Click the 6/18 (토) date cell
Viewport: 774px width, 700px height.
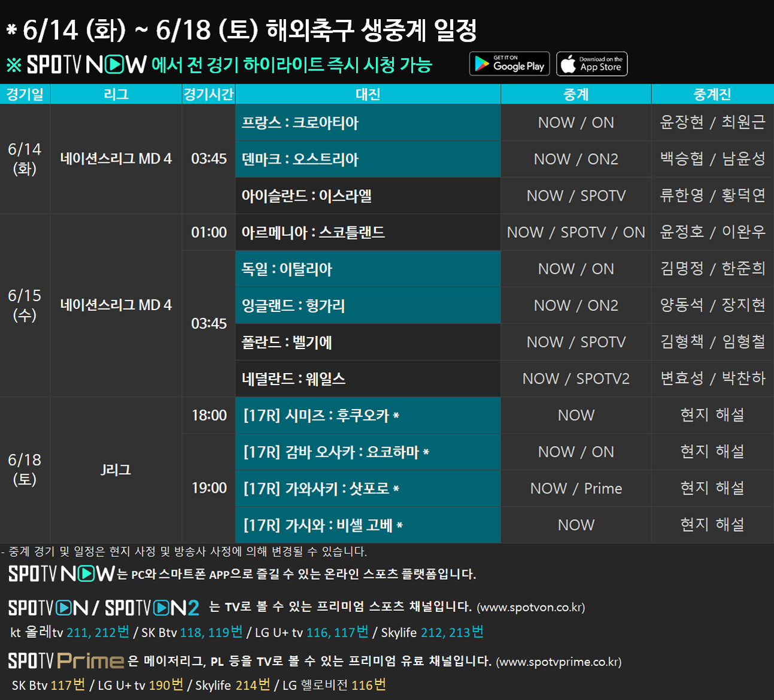25,469
